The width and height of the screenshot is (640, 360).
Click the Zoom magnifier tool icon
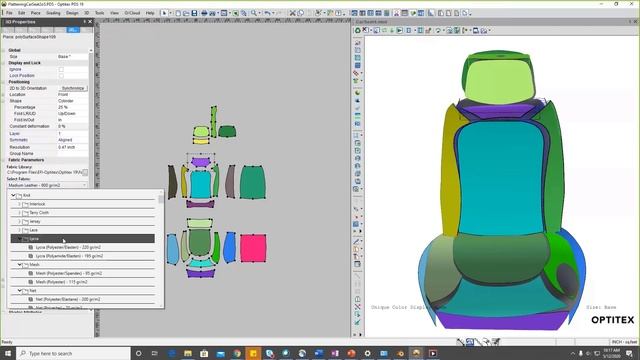coord(253,13)
